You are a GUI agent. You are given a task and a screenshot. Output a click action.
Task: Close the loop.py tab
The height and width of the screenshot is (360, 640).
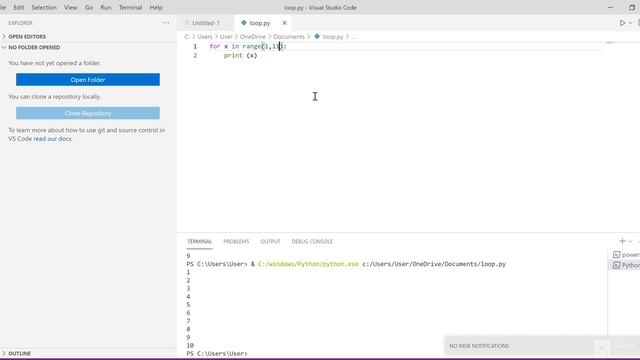284,23
